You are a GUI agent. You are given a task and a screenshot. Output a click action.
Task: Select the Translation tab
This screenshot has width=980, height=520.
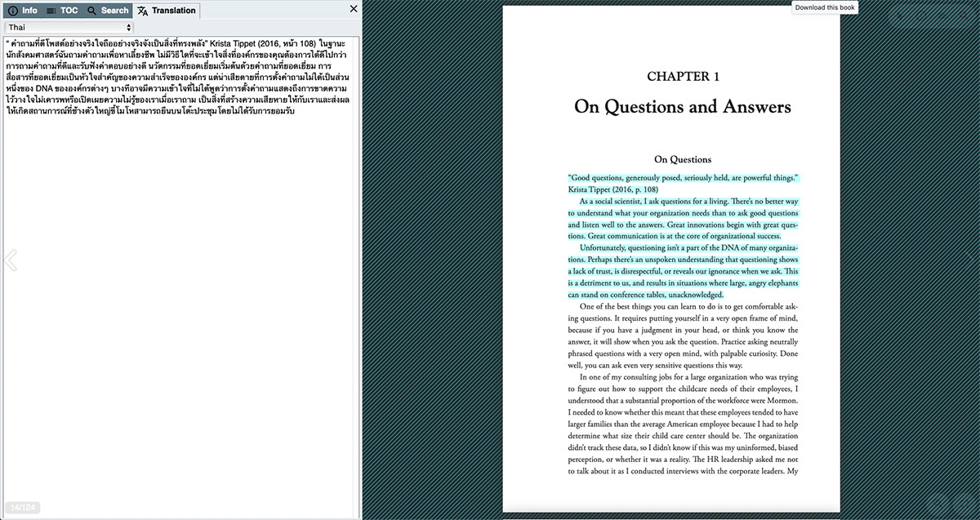pos(167,11)
